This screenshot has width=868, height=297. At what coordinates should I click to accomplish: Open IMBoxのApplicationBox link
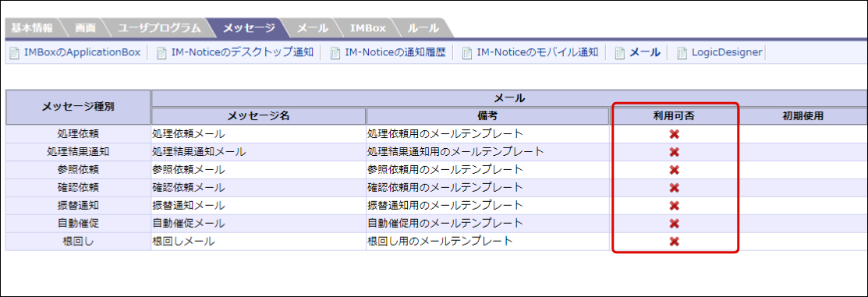[82, 52]
